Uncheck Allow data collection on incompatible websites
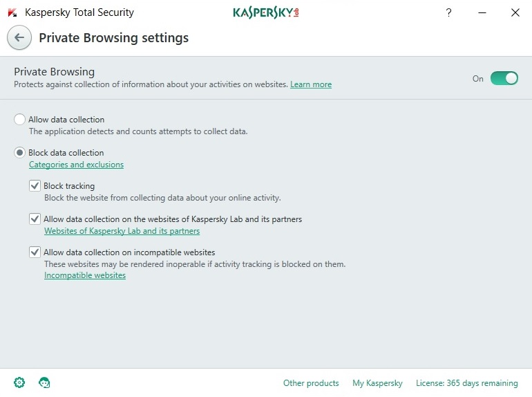The width and height of the screenshot is (532, 397). tap(35, 252)
